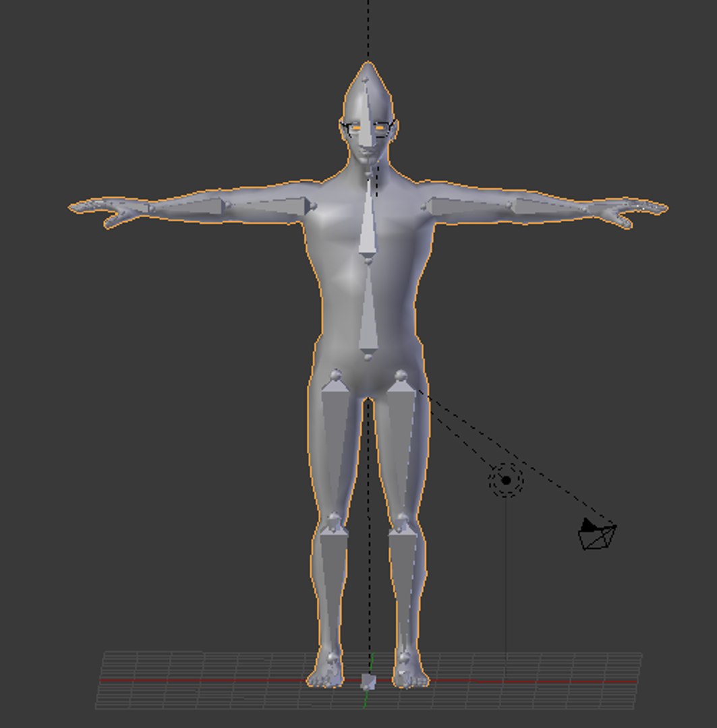Select the upper arm bone on screen-right side
Viewport: 717px width, 728px height.
[x=467, y=206]
